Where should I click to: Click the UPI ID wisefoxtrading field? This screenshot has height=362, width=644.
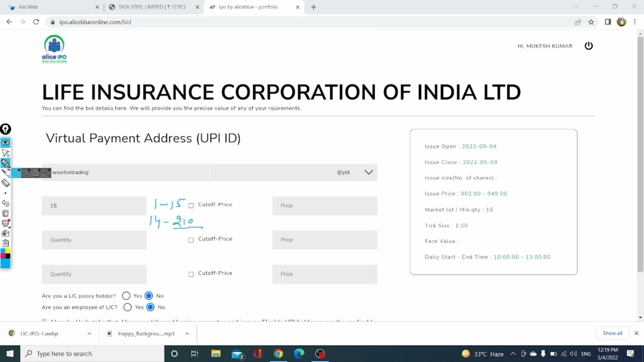coord(126,172)
